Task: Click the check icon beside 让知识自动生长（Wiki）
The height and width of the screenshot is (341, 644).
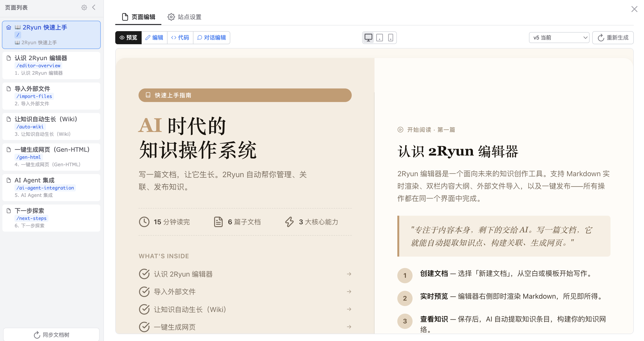Action: click(x=144, y=309)
